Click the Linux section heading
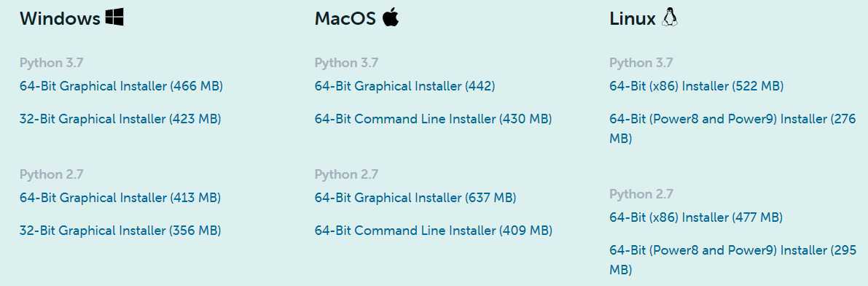 pyautogui.click(x=632, y=18)
